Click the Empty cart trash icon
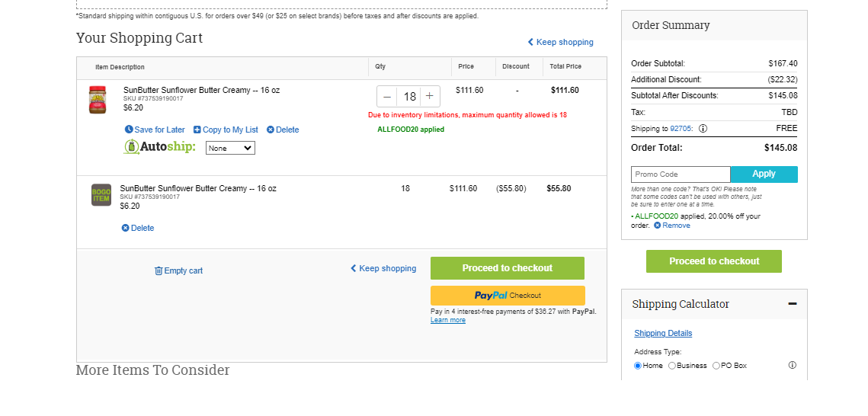Viewport: 868px width, 416px height. coord(159,270)
